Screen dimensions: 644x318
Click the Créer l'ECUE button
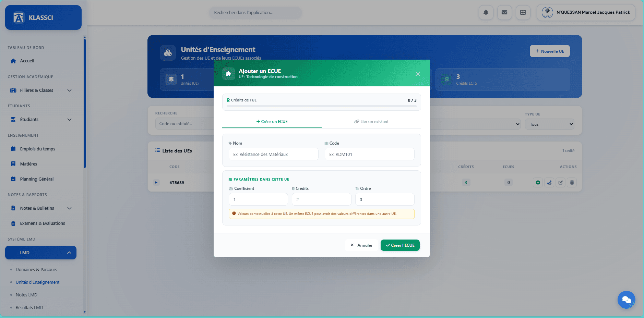(x=400, y=245)
